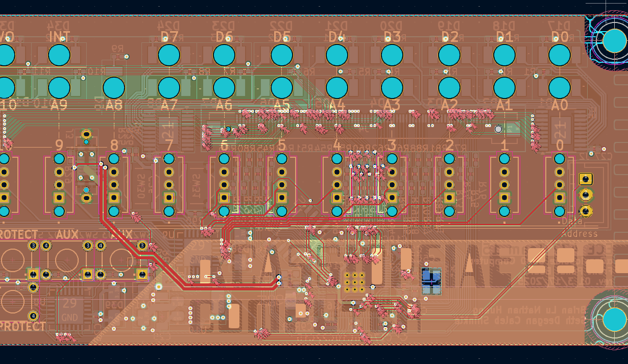The height and width of the screenshot is (364, 628).
Task: Click the Address silkscreen text
Action: coord(579,234)
